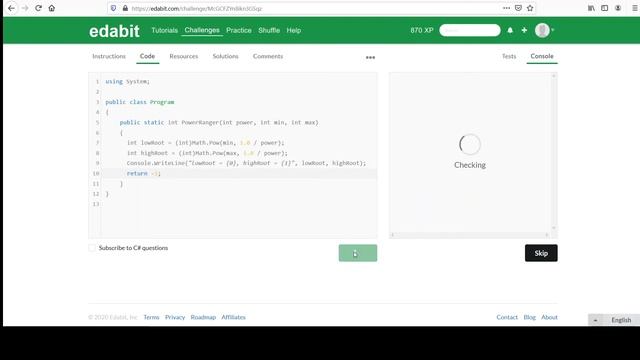640x360 pixels.
Task: Click the tracking protection shield icon
Action: [x=113, y=8]
